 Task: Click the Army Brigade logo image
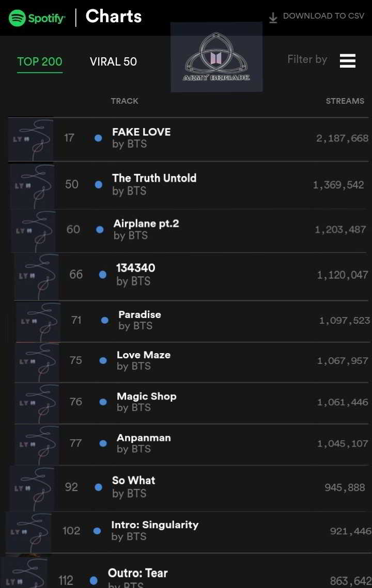coord(216,58)
